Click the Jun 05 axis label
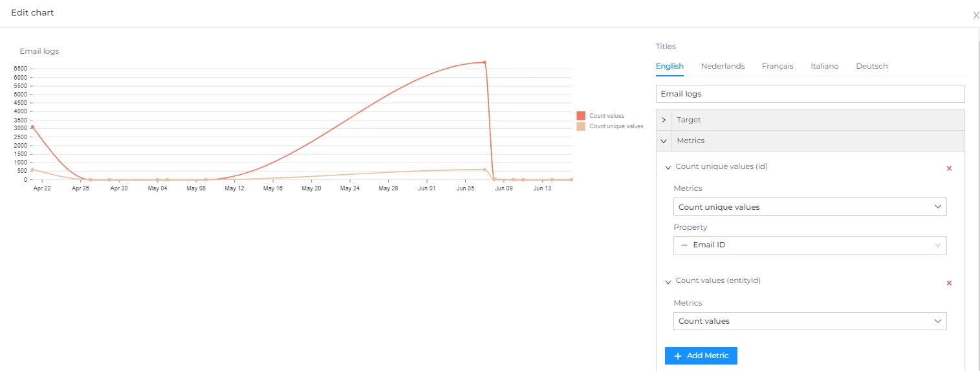The width and height of the screenshot is (980, 371). point(466,188)
